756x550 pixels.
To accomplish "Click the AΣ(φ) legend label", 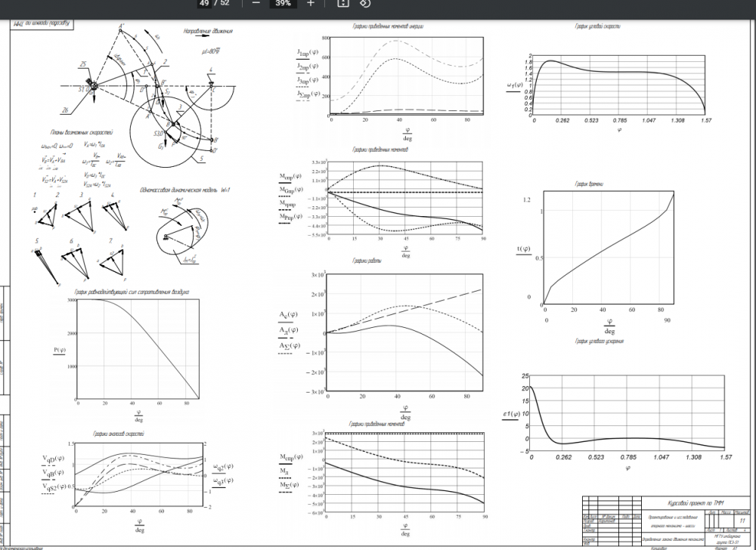I will (x=290, y=346).
